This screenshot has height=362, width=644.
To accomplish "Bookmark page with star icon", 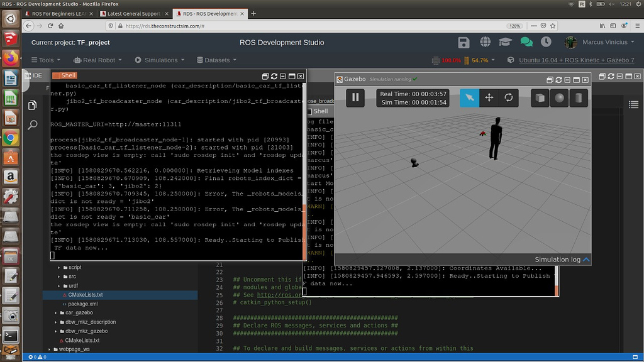I will (x=553, y=26).
